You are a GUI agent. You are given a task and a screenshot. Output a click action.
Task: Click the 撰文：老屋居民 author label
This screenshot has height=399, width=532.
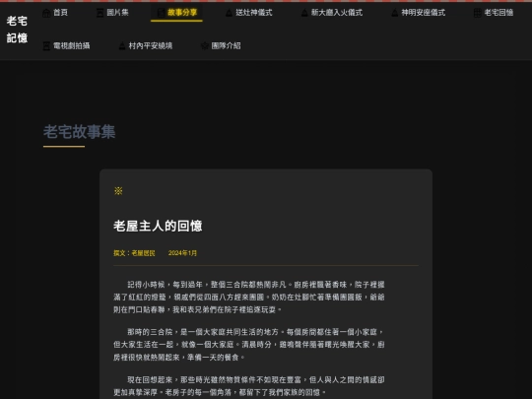click(134, 253)
